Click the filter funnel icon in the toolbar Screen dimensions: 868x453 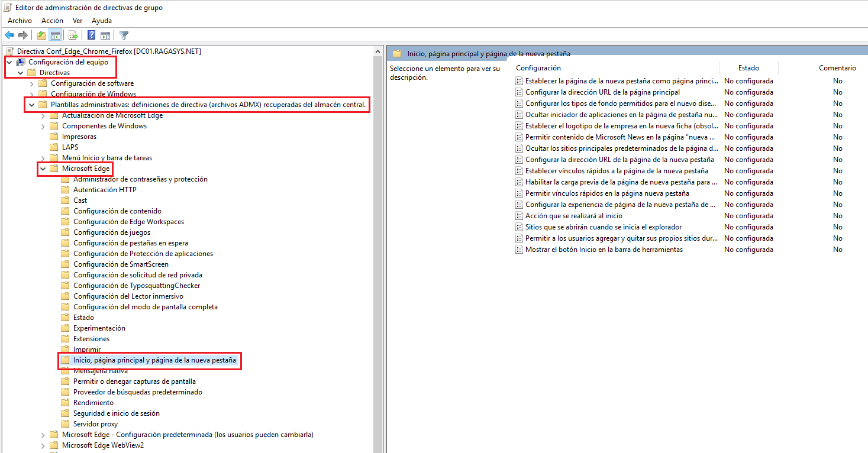pyautogui.click(x=123, y=35)
